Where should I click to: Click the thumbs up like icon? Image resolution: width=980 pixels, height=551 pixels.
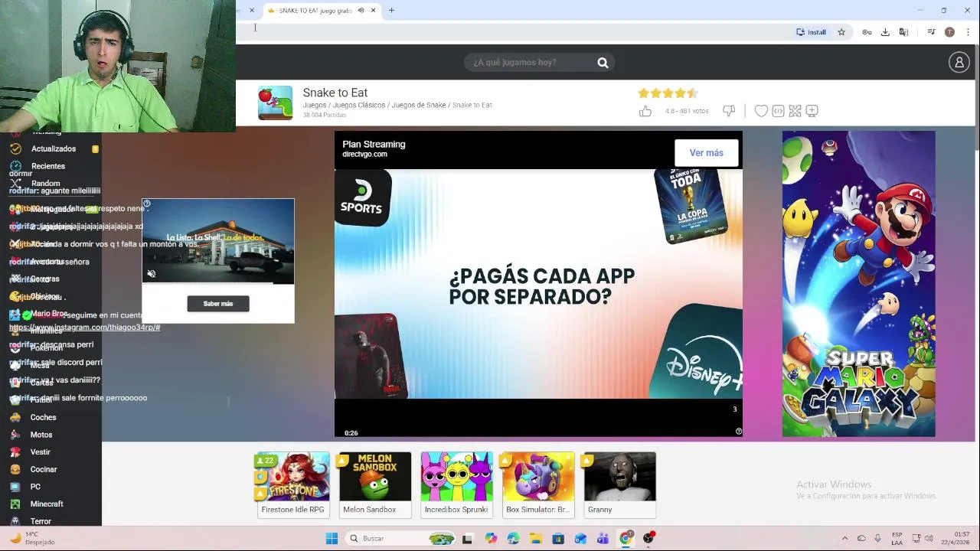645,111
